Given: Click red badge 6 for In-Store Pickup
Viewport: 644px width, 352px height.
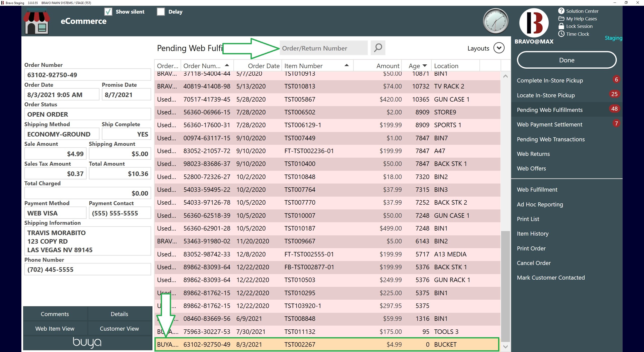Looking at the screenshot, I should (x=616, y=80).
